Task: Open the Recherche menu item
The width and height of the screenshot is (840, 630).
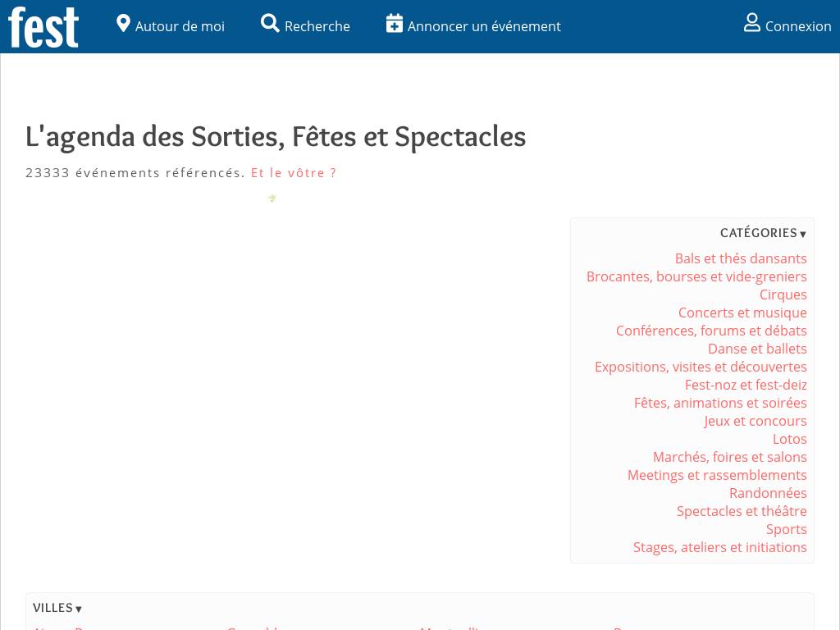Action: click(317, 26)
